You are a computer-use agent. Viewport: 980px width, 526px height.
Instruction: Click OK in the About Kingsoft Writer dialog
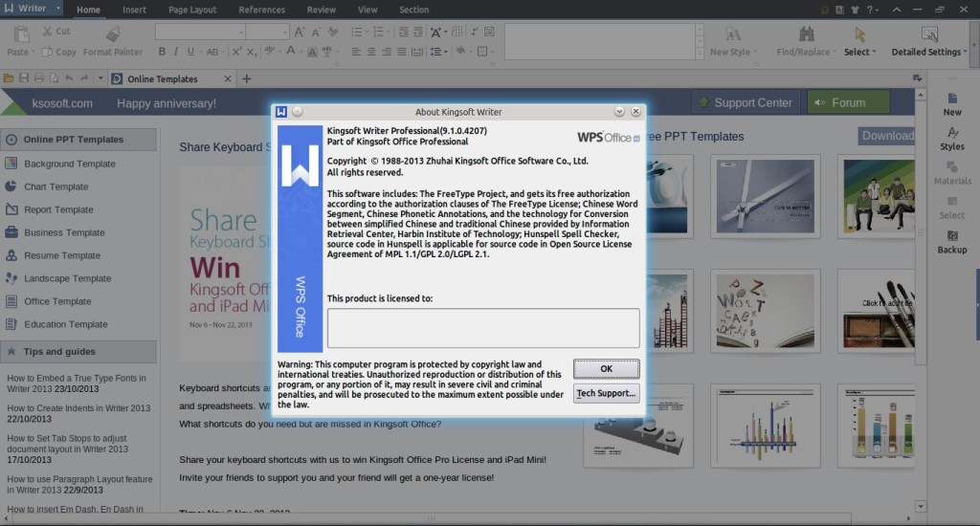coord(606,368)
